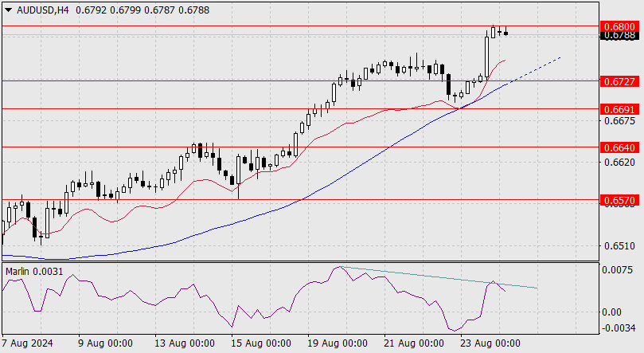Click the 0.6675 price scale value

[619, 121]
